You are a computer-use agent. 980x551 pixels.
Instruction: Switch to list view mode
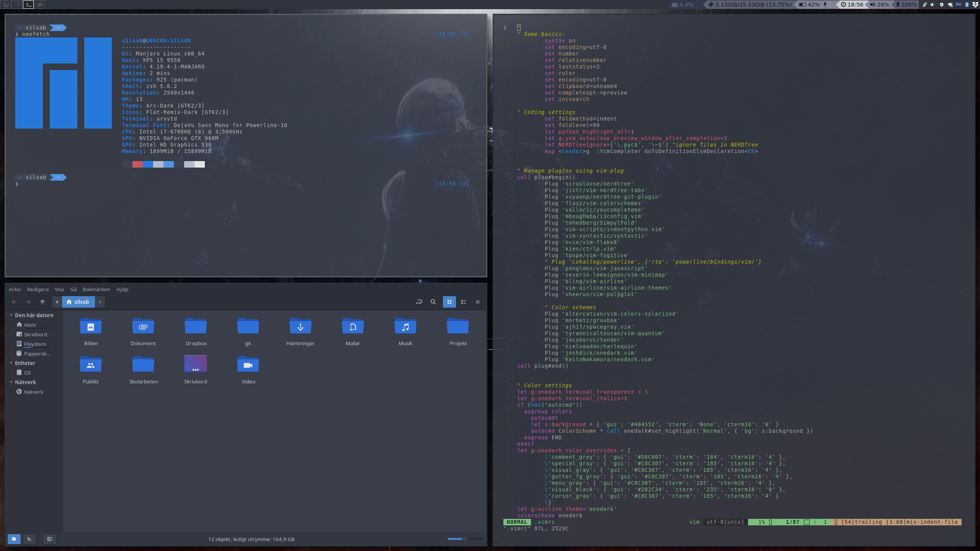[x=464, y=302]
